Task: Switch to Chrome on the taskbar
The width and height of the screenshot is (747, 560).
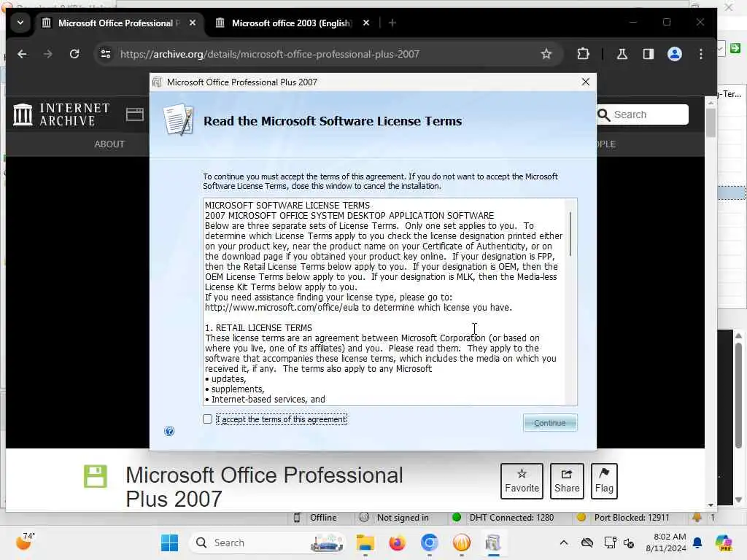Action: (429, 542)
